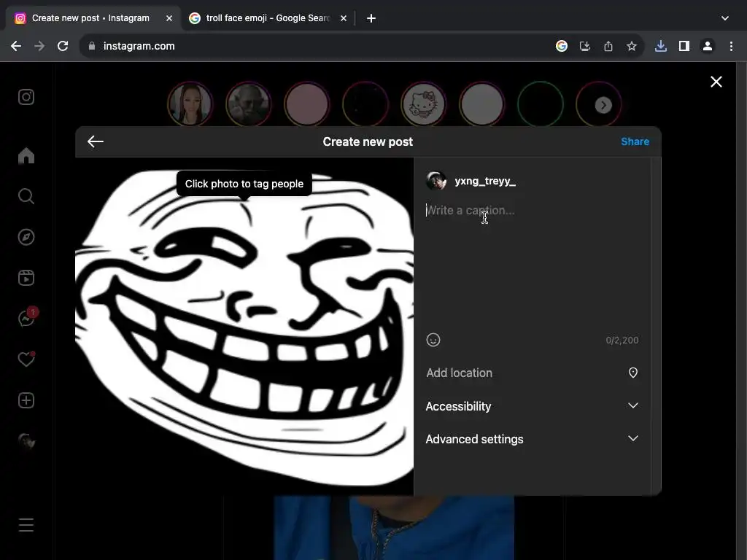Share this page via the address bar icon
Screen dimensions: 747x560
click(x=608, y=46)
